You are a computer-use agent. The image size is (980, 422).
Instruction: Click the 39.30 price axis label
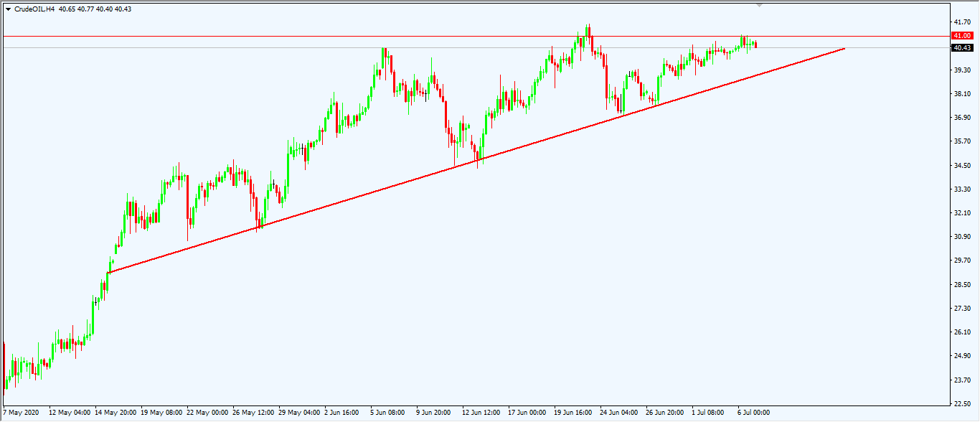pyautogui.click(x=961, y=70)
